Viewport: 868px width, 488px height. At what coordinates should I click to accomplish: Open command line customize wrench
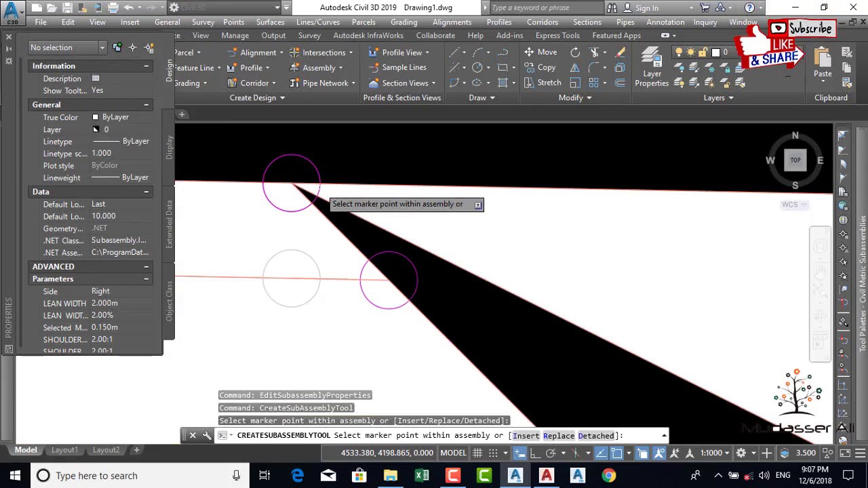[x=207, y=436]
